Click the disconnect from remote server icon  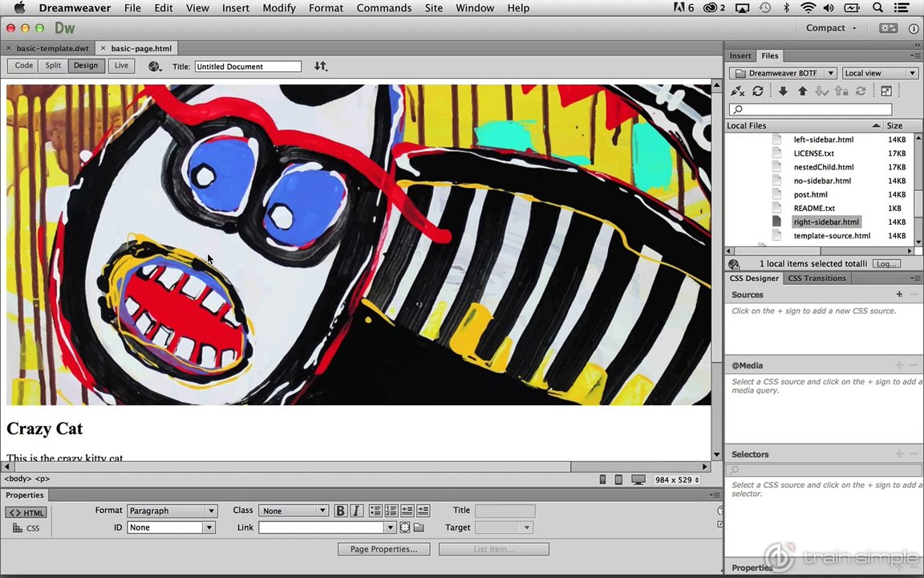tap(737, 91)
